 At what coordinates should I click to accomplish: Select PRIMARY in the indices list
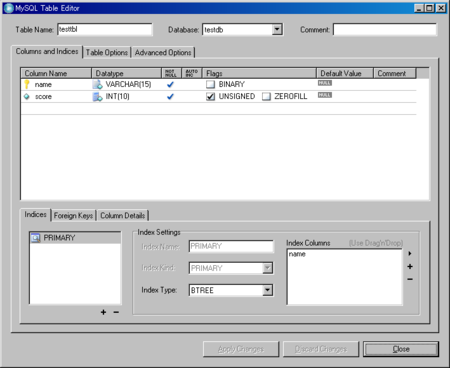(x=75, y=238)
